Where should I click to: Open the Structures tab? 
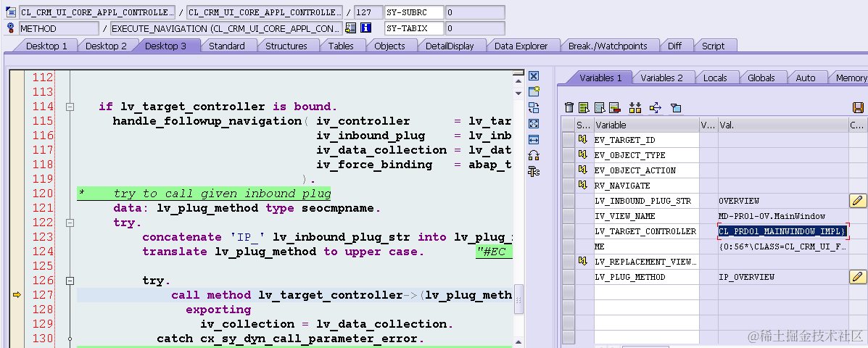tap(286, 46)
